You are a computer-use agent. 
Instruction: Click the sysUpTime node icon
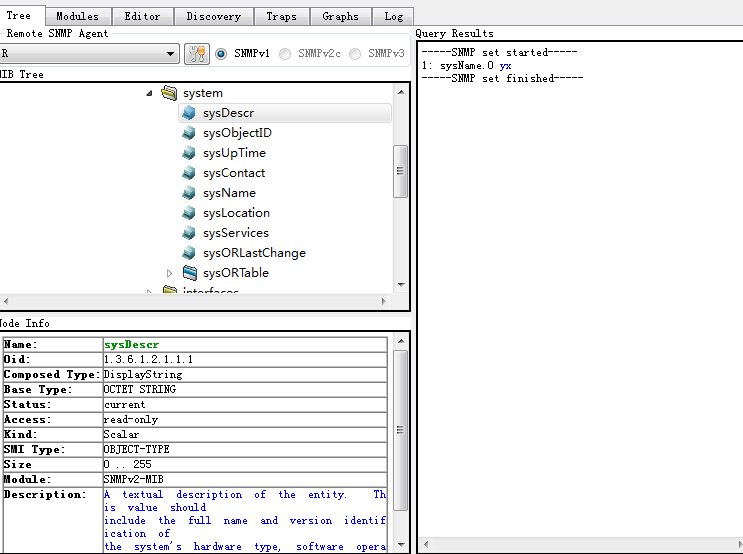[x=189, y=153]
